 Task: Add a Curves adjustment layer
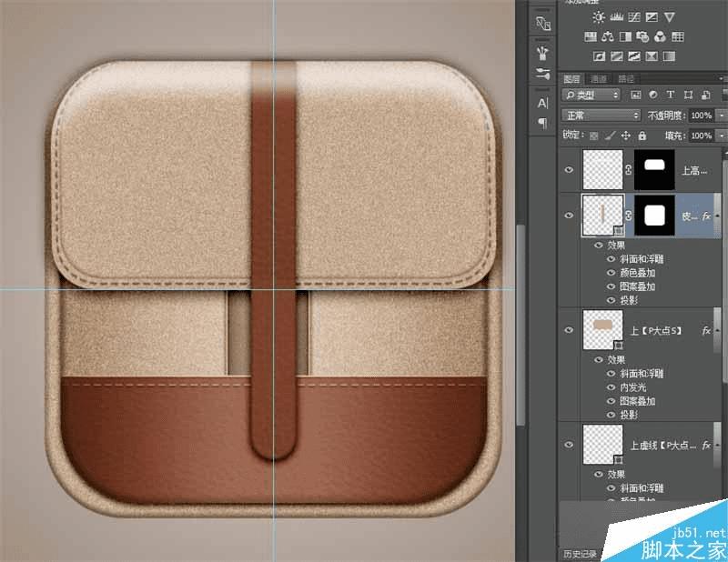pos(634,17)
